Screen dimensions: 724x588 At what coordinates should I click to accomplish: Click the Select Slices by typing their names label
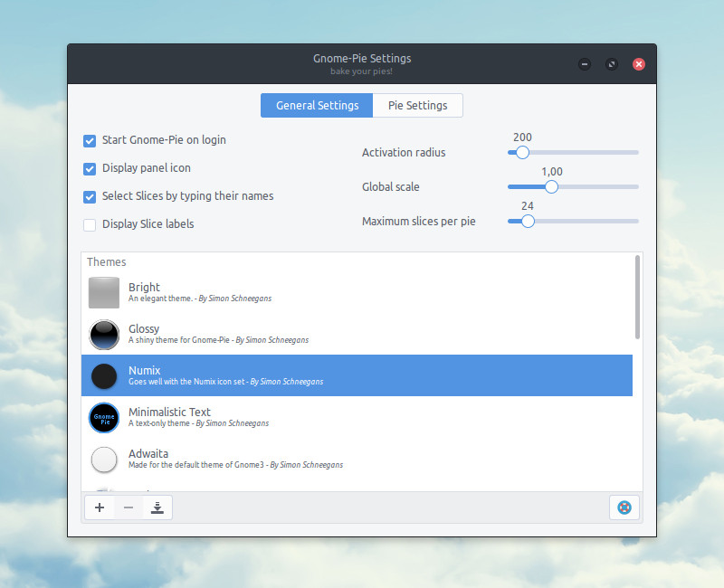click(188, 196)
